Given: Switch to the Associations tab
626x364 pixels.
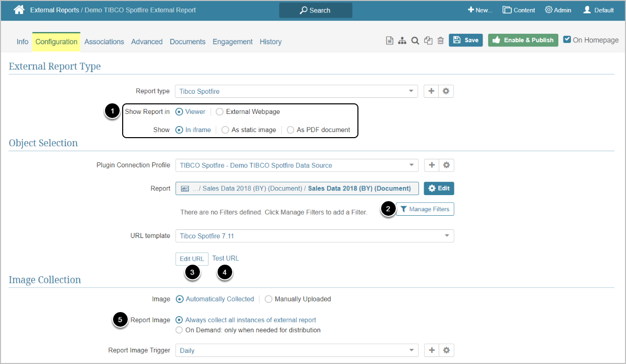Looking at the screenshot, I should (104, 42).
